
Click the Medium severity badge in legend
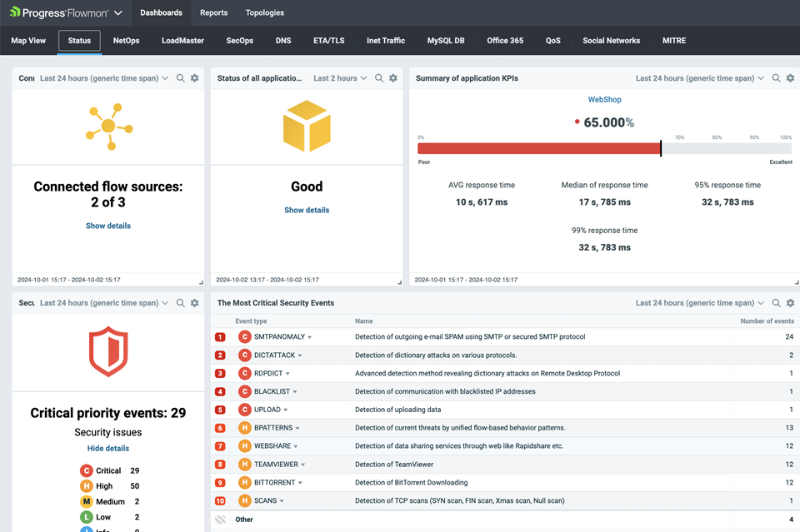[x=86, y=502]
